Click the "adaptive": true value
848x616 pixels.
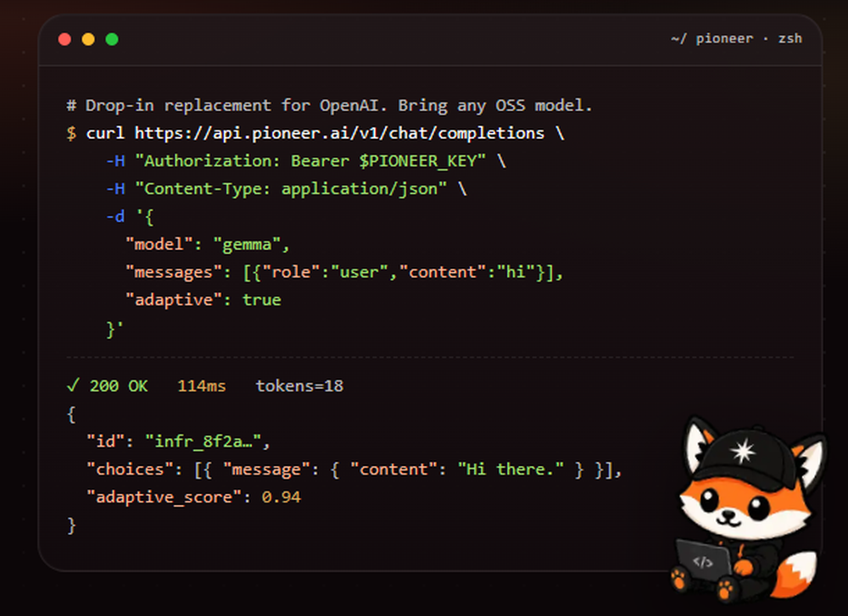coord(262,300)
